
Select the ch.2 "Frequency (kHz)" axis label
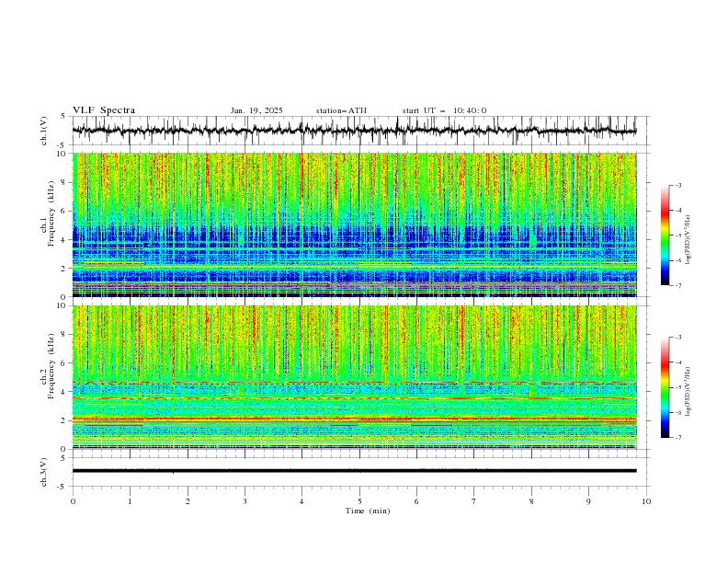pyautogui.click(x=51, y=366)
